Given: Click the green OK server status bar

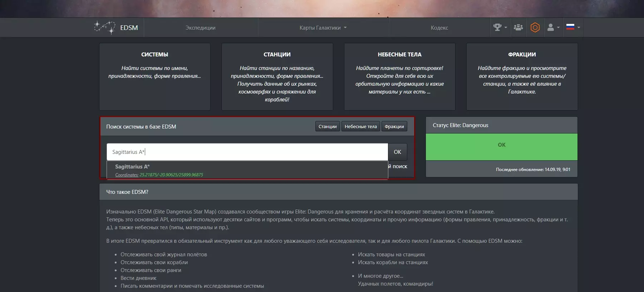Looking at the screenshot, I should [x=502, y=147].
